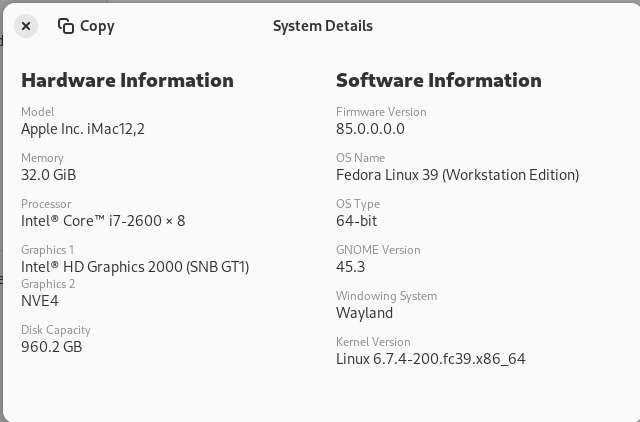Viewport: 640px width, 422px height.
Task: Close the System Details dialog
Action: tap(26, 26)
